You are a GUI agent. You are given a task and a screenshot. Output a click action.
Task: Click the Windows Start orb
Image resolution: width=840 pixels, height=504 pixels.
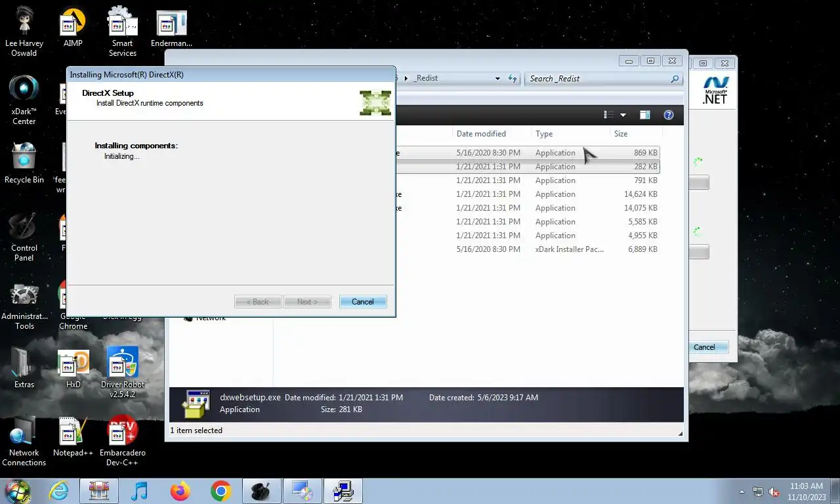pyautogui.click(x=17, y=490)
